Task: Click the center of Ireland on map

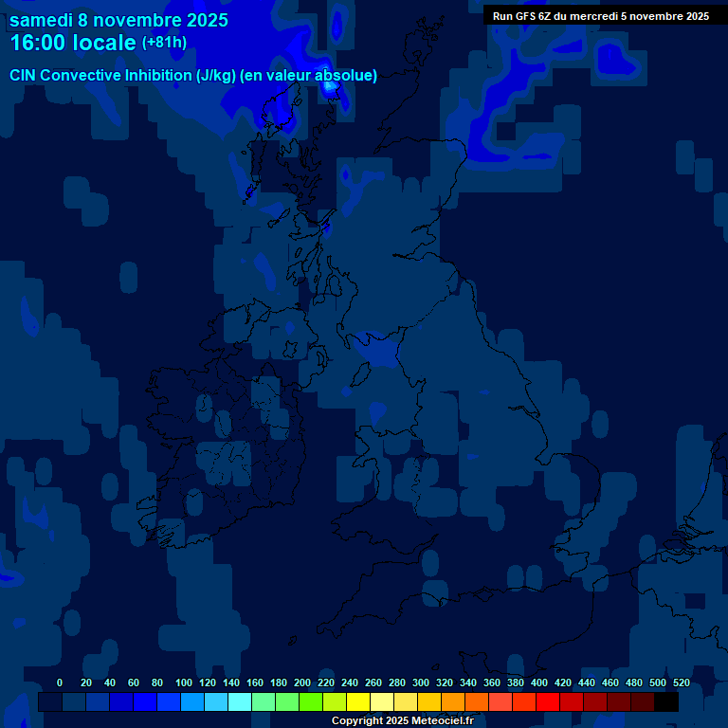Action: point(223,446)
